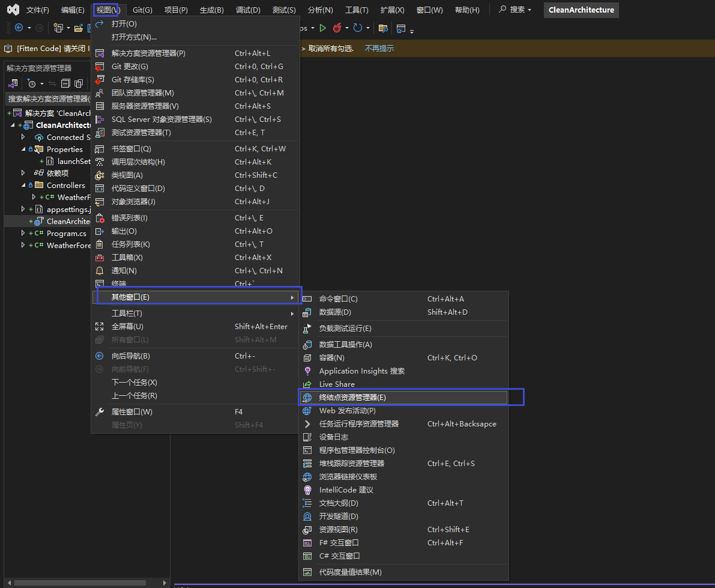Click the Class View menu icon

pos(100,175)
